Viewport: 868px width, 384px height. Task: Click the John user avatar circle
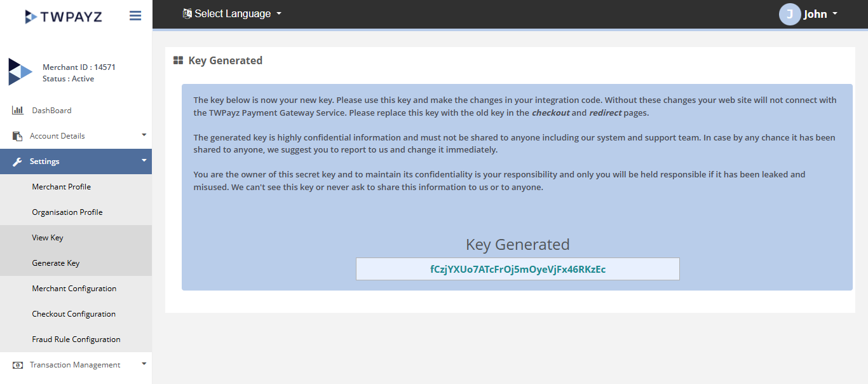[789, 14]
